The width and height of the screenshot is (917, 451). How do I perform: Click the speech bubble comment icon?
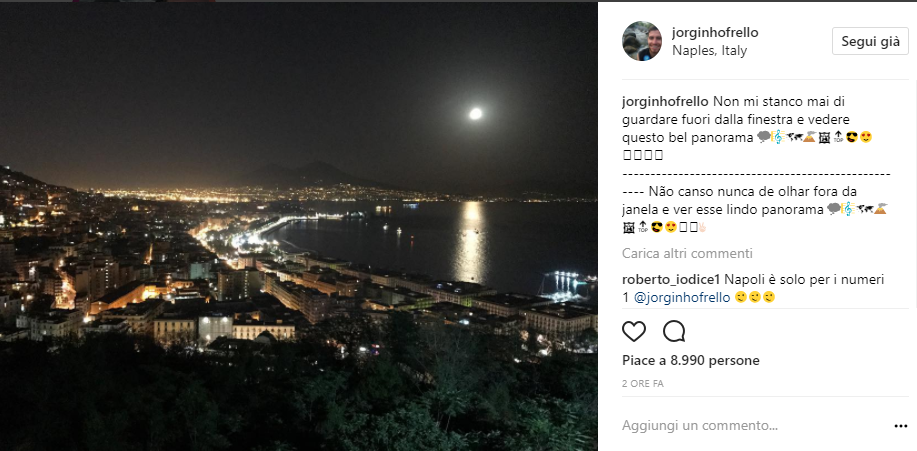pyautogui.click(x=674, y=332)
